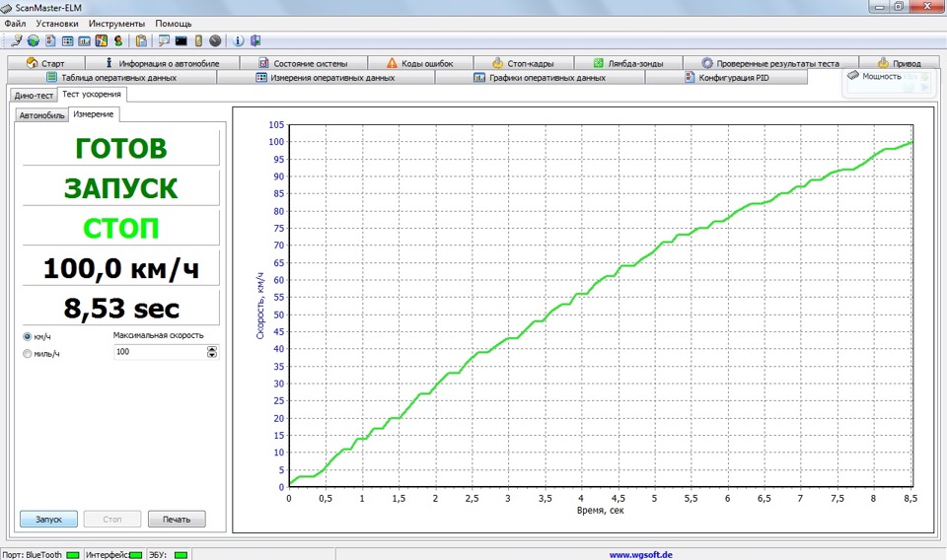The height and width of the screenshot is (560, 947).
Task: Click the blue info toolbar icon
Action: 239,40
